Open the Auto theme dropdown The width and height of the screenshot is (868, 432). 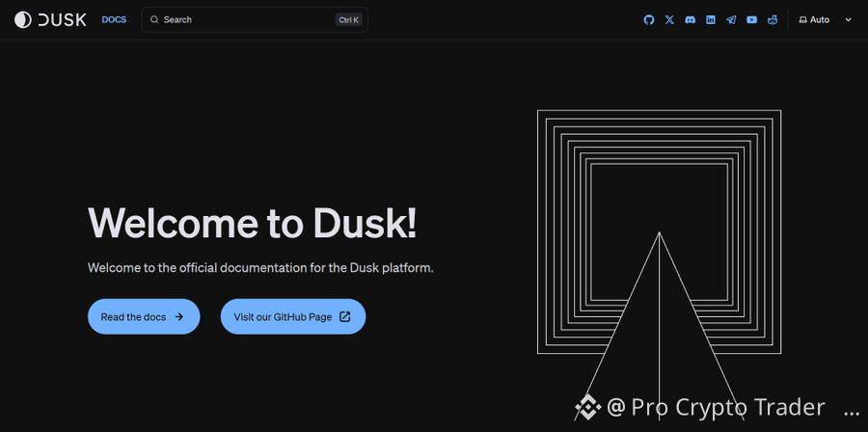click(825, 20)
